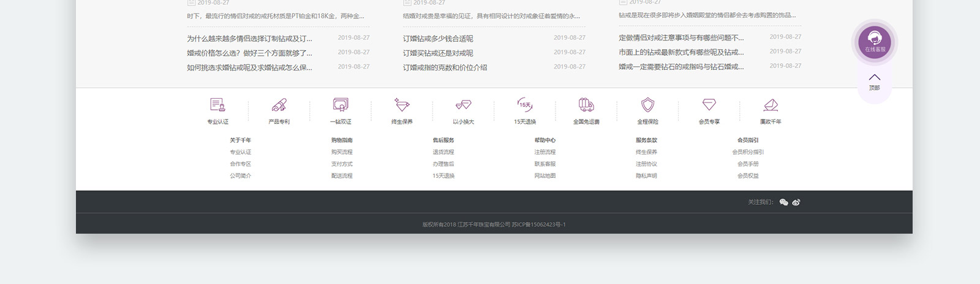Click the 产品专利 patent icon
The image size is (980, 284).
279,105
